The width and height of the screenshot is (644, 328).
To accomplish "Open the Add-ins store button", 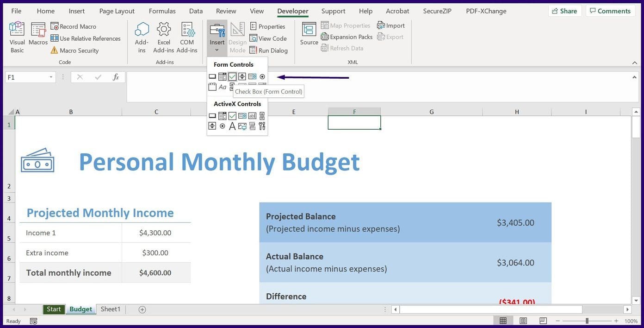I will [x=142, y=38].
